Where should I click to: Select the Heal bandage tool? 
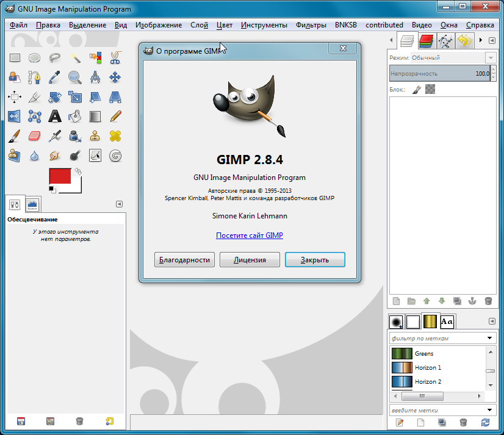coord(115,136)
